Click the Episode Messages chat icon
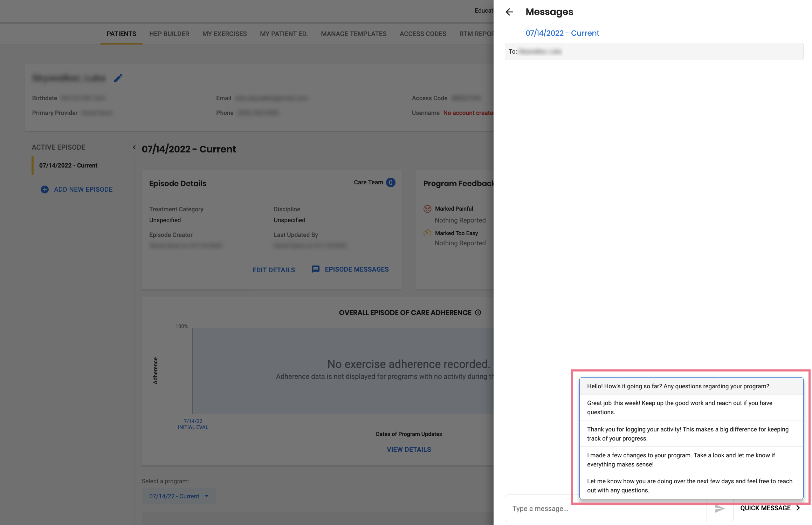 (315, 269)
